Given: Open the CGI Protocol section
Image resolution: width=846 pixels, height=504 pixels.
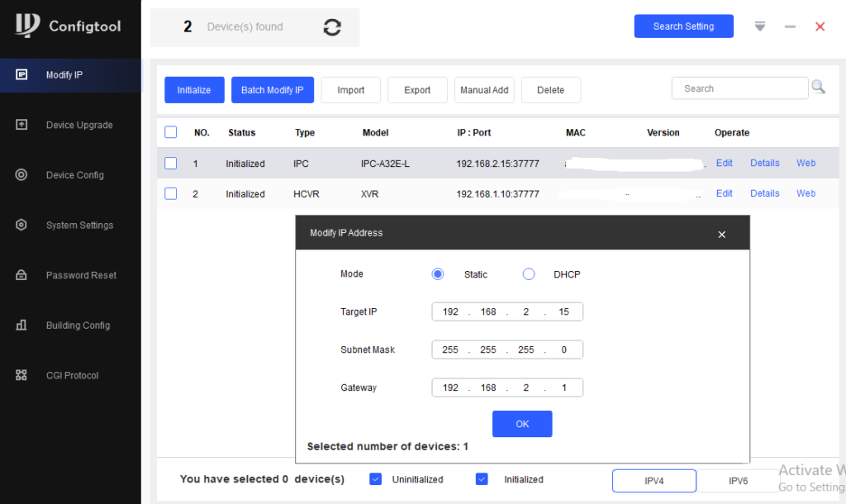Looking at the screenshot, I should point(72,375).
